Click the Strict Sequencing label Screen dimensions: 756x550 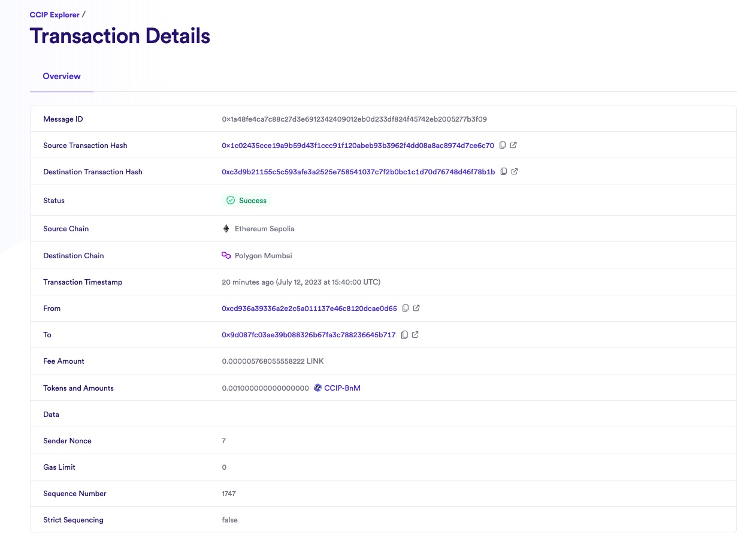[73, 520]
